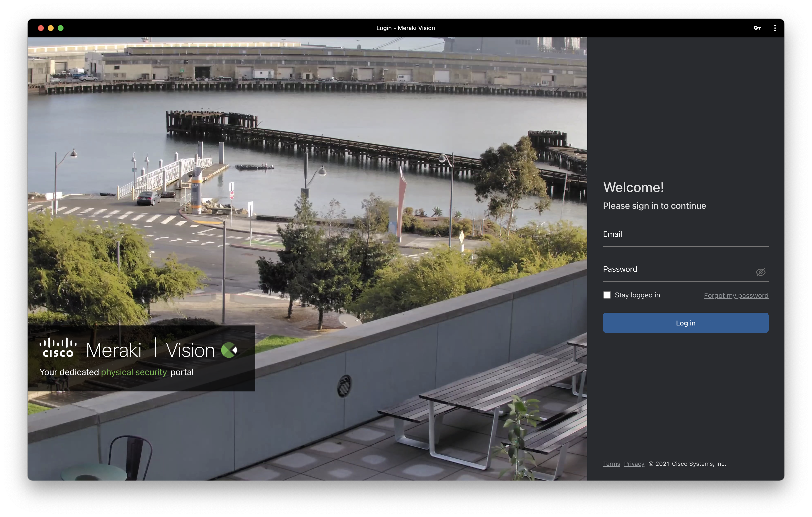Click the Login - Meraki Vision window title
The width and height of the screenshot is (812, 517).
click(405, 28)
